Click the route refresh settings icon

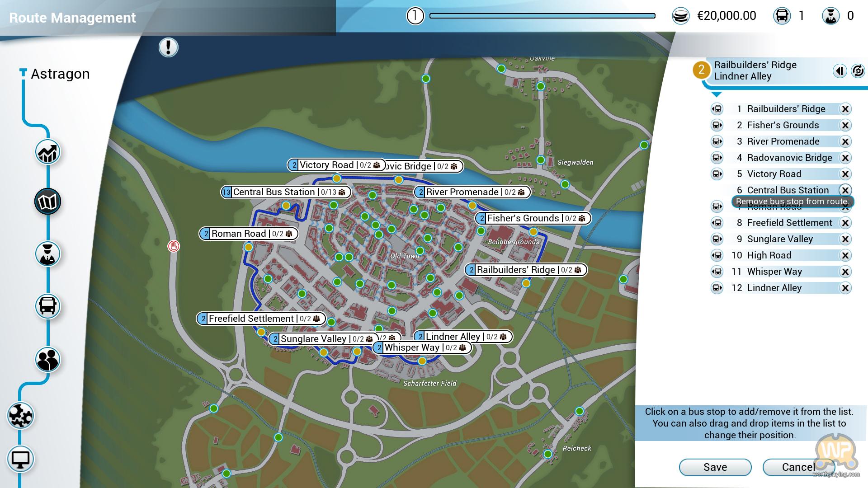(x=858, y=71)
